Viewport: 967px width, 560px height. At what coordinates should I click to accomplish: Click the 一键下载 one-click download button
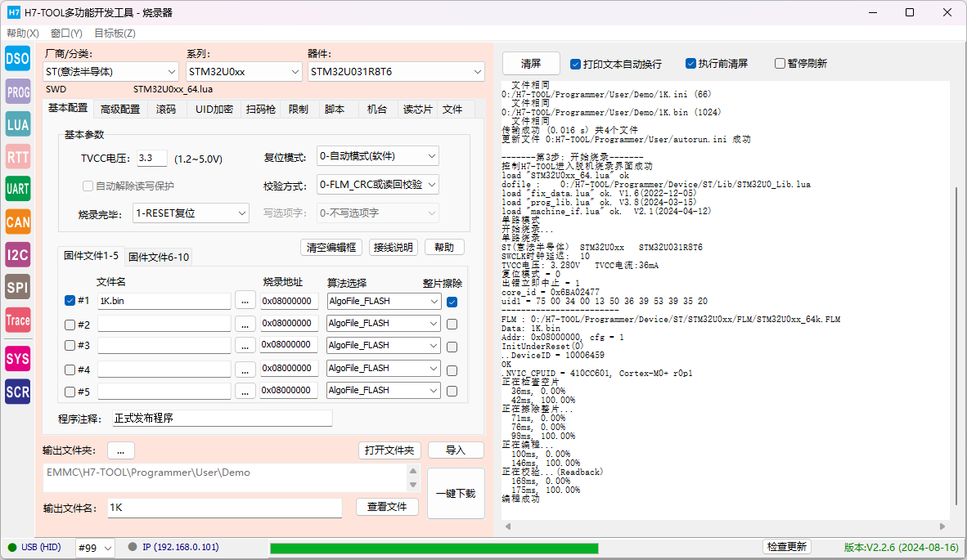pyautogui.click(x=456, y=494)
